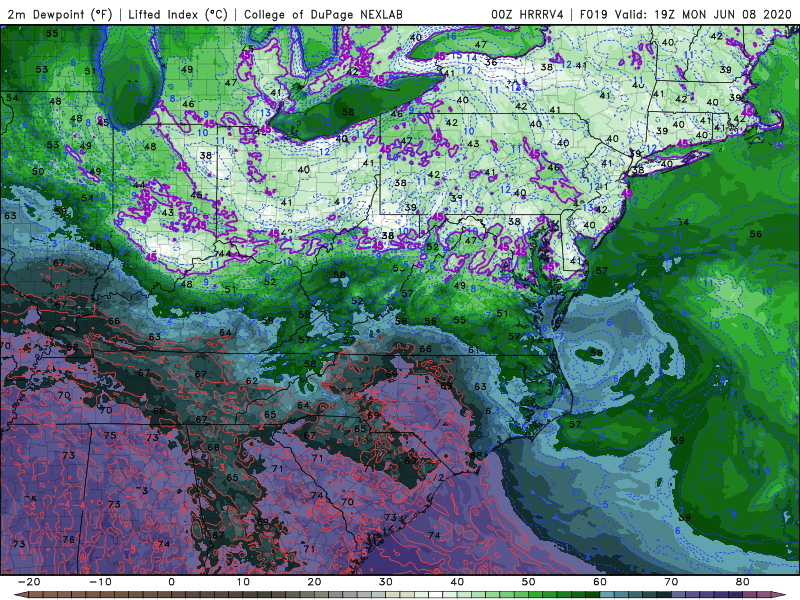Image resolution: width=800 pixels, height=600 pixels.
Task: Click the 10 label below the color bar
Action: 243,582
